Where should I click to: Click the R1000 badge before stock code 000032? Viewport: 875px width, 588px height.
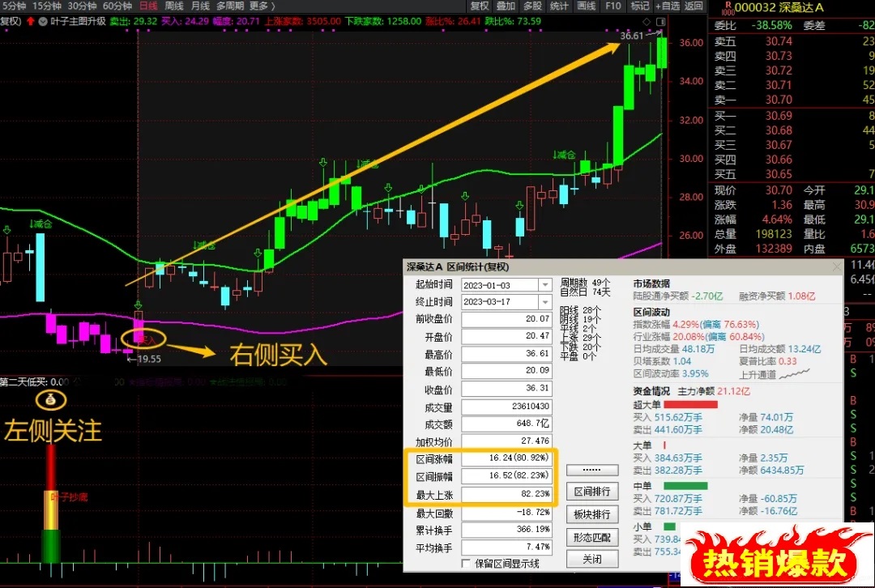(727, 8)
